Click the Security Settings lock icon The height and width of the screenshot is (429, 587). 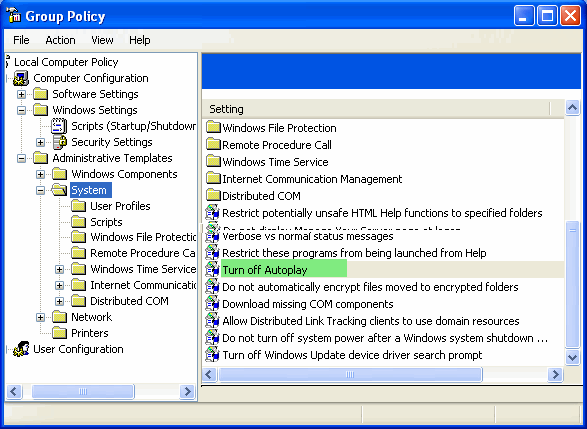pyautogui.click(x=60, y=142)
